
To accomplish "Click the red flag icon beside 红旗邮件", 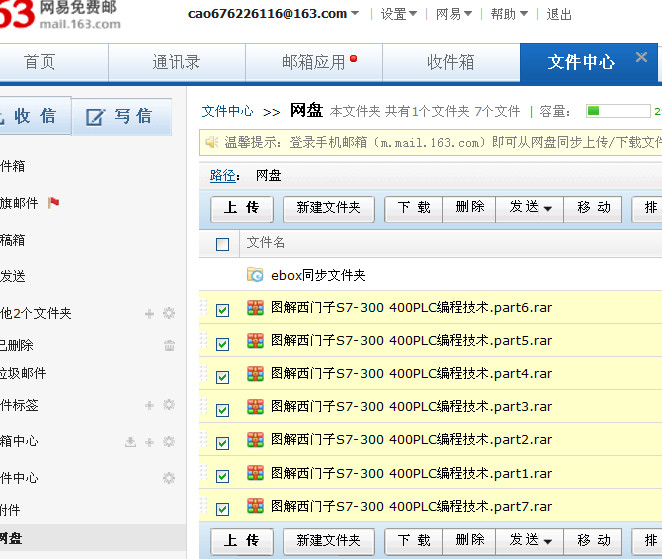I will [54, 203].
